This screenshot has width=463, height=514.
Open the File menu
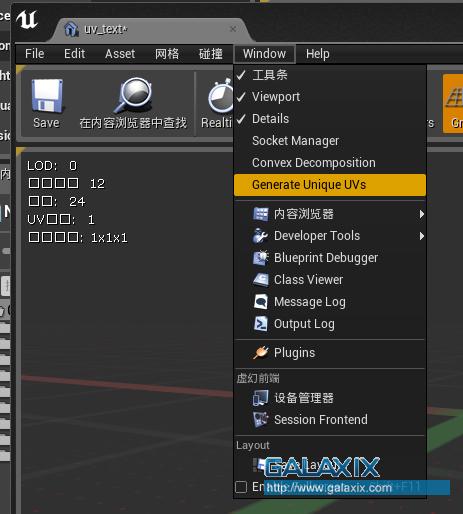pos(35,54)
